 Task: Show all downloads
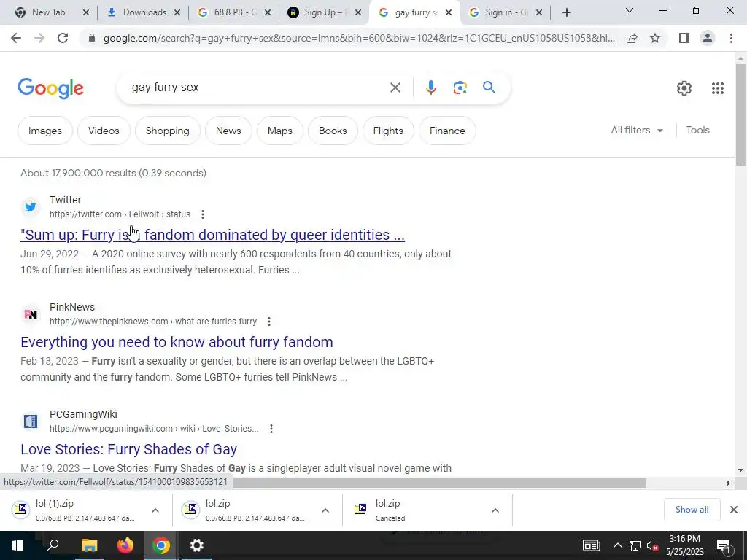[x=692, y=510]
